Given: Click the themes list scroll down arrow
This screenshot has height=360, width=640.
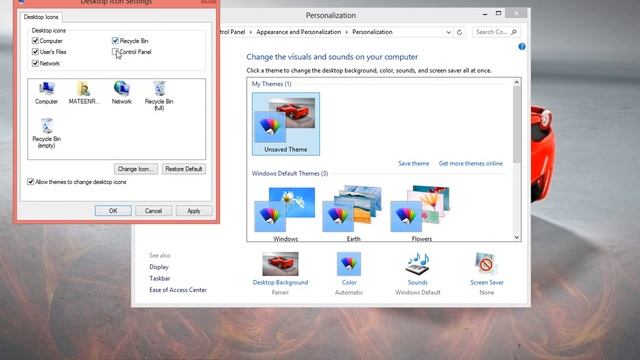Looking at the screenshot, I should coord(516,237).
